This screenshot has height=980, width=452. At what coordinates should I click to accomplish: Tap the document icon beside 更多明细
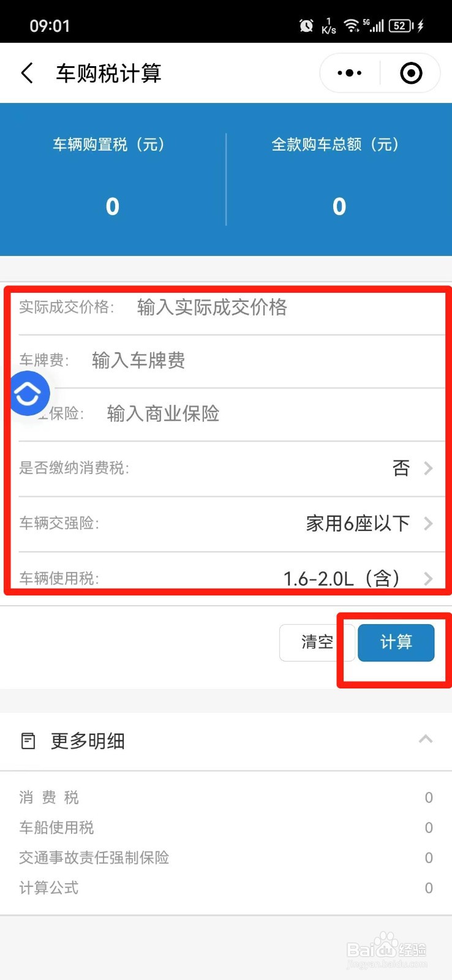click(x=28, y=741)
